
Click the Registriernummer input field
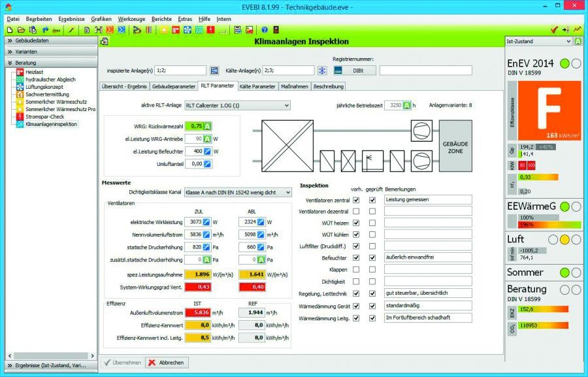pyautogui.click(x=425, y=71)
